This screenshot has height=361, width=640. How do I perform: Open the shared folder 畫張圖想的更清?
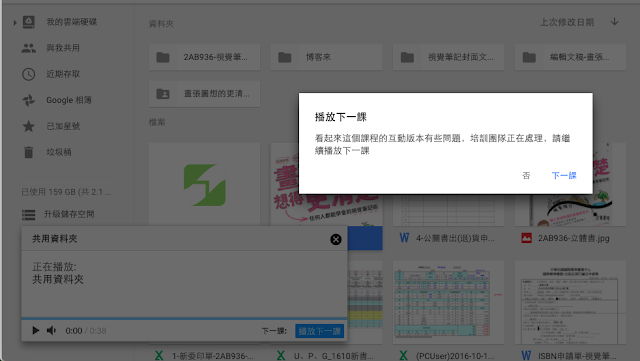[204, 94]
